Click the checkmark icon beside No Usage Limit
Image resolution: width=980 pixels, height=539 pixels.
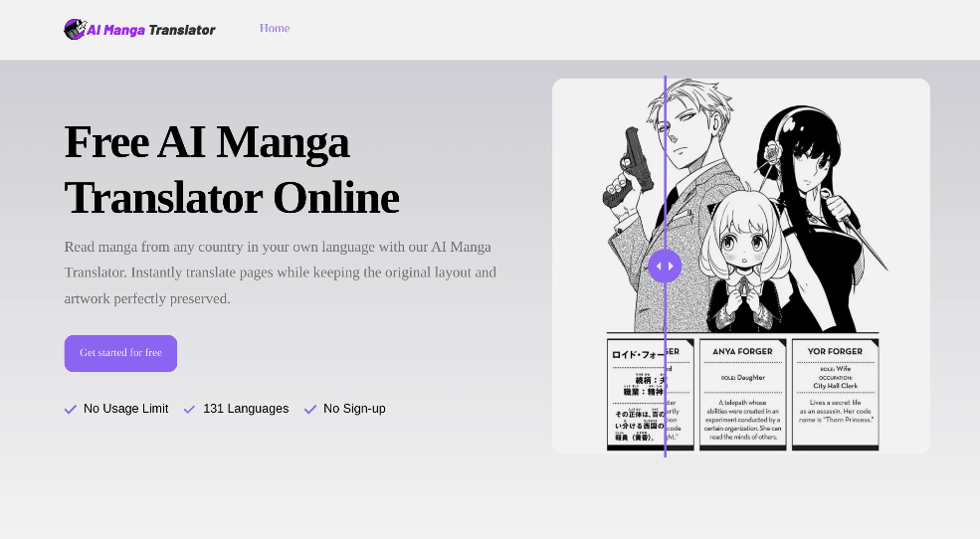pos(71,409)
